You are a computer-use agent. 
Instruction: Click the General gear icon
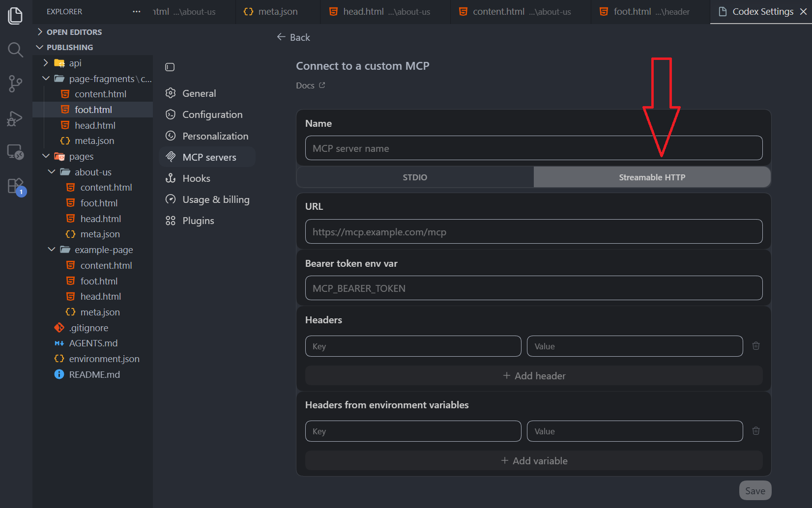(171, 93)
